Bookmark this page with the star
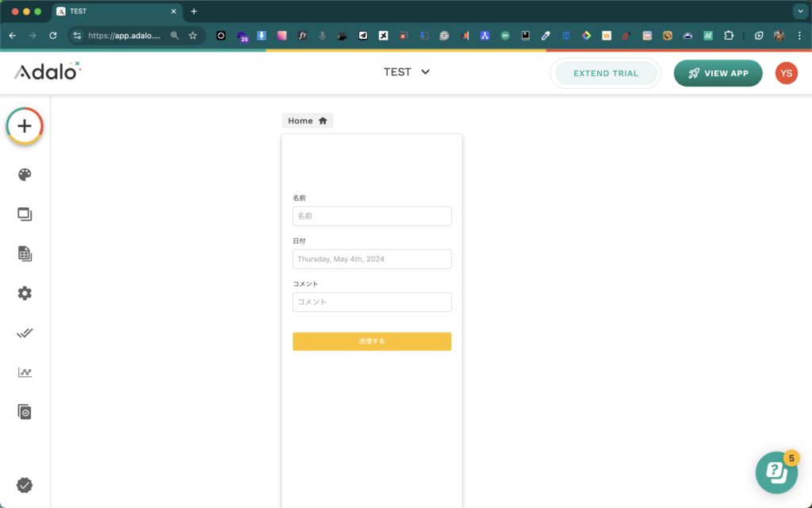 193,36
